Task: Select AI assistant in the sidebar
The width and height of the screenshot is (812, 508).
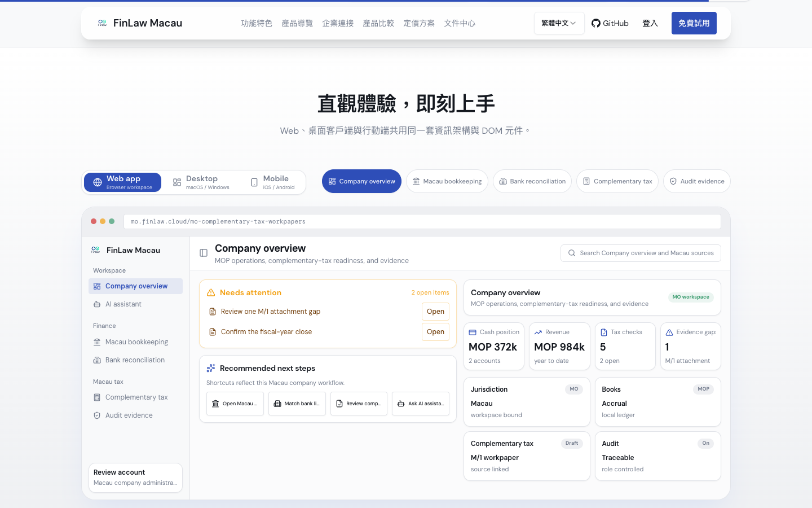Action: pos(135,304)
